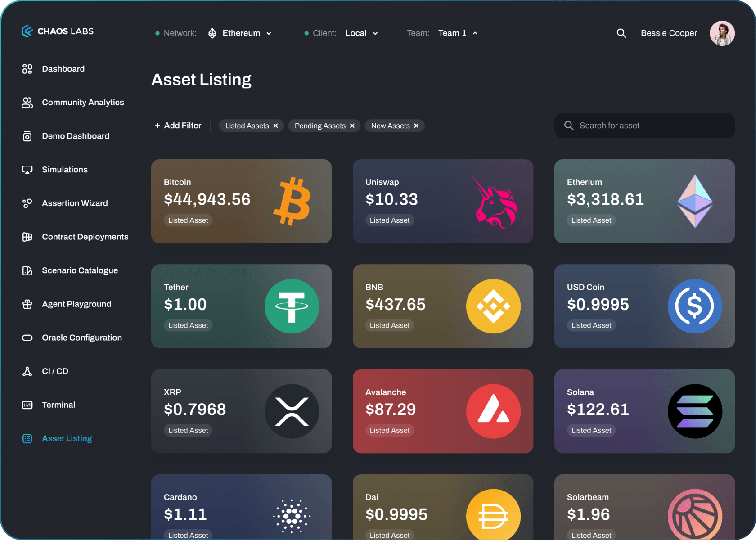Open Oracle Configuration menu item
Screen dimensions: 756x540
82,337
